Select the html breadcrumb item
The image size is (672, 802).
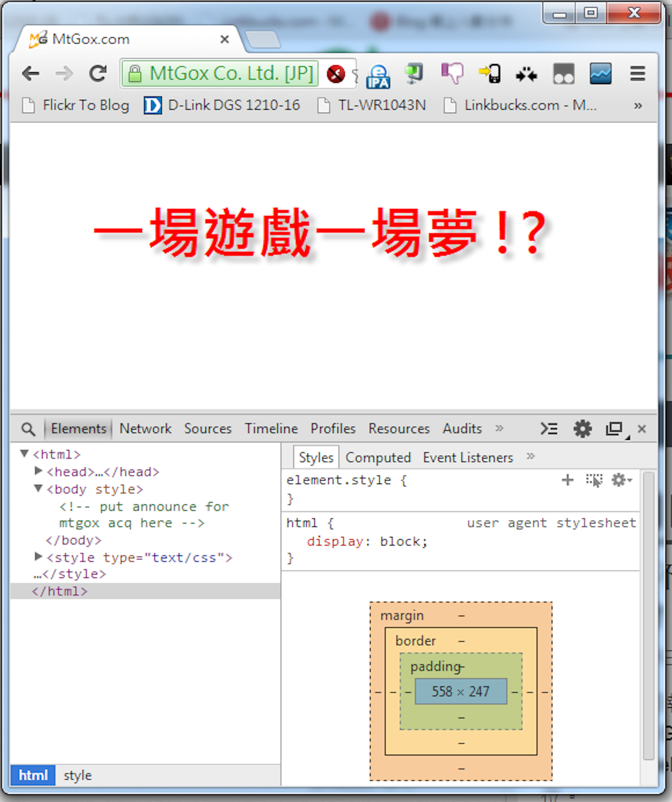coord(33,776)
